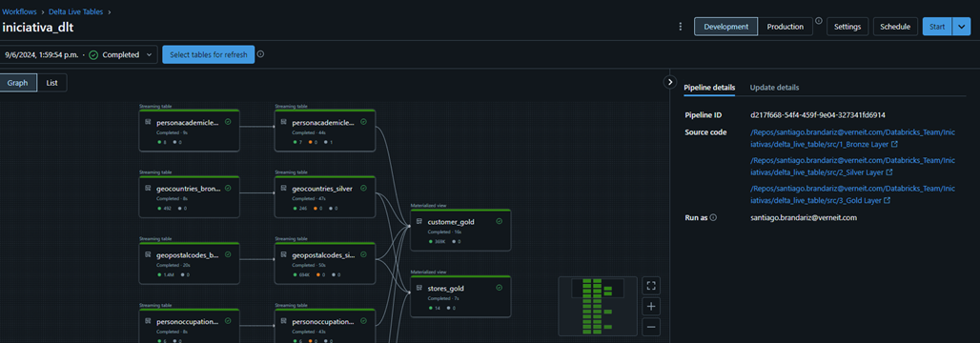Screen dimensions: 980x343
Task: Click info icon next to Select tables for refresh
Action: pos(260,54)
